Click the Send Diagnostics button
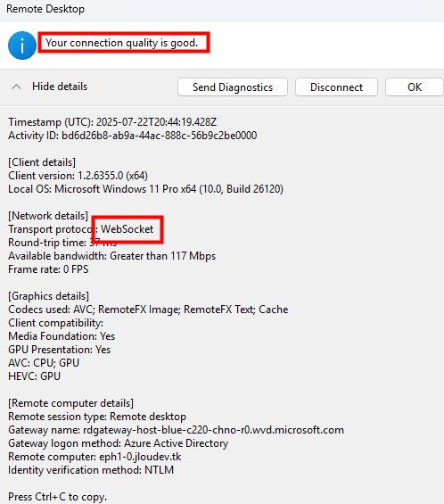444x504 pixels. [x=233, y=87]
